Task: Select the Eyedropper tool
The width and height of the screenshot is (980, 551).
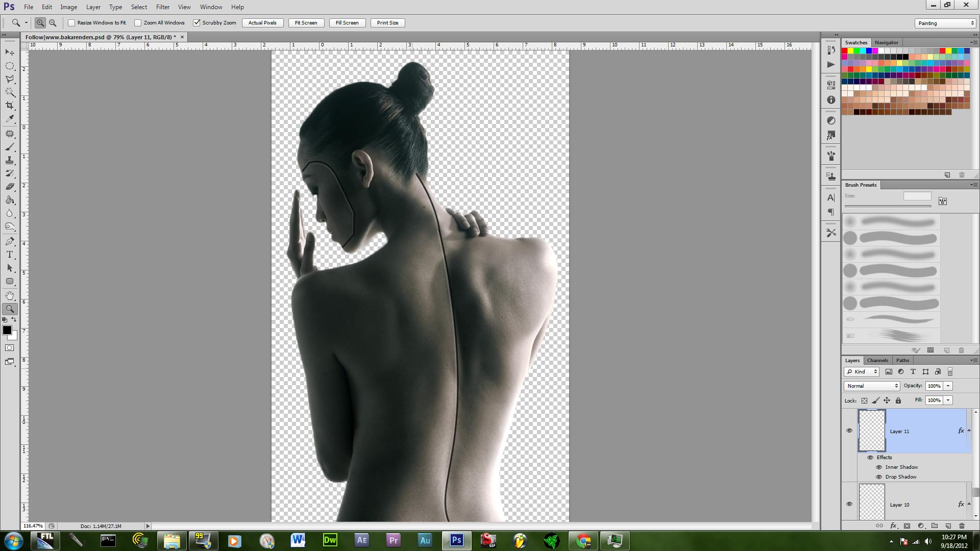Action: point(10,119)
